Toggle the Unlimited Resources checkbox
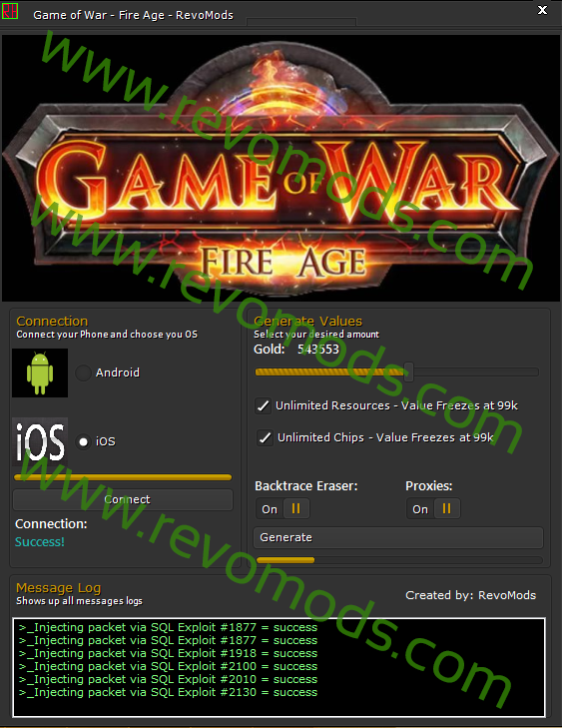This screenshot has width=562, height=728. (264, 405)
